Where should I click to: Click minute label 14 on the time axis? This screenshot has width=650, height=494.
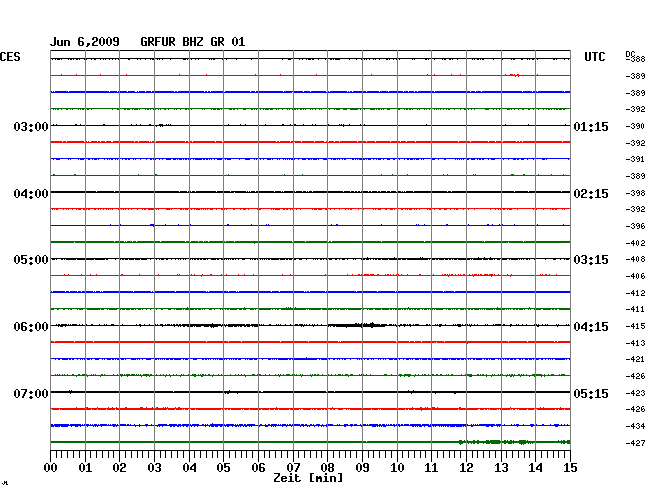pyautogui.click(x=536, y=468)
